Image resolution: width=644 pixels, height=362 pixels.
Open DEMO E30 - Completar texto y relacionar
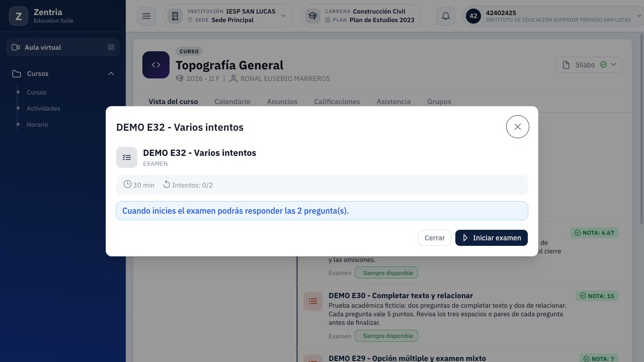[x=400, y=296]
